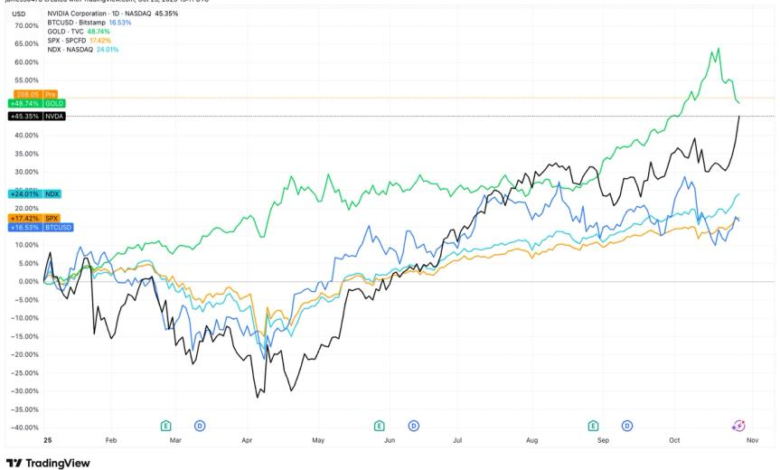The image size is (780, 470).
Task: Click the earnings marker left of Mar
Action: (x=167, y=425)
